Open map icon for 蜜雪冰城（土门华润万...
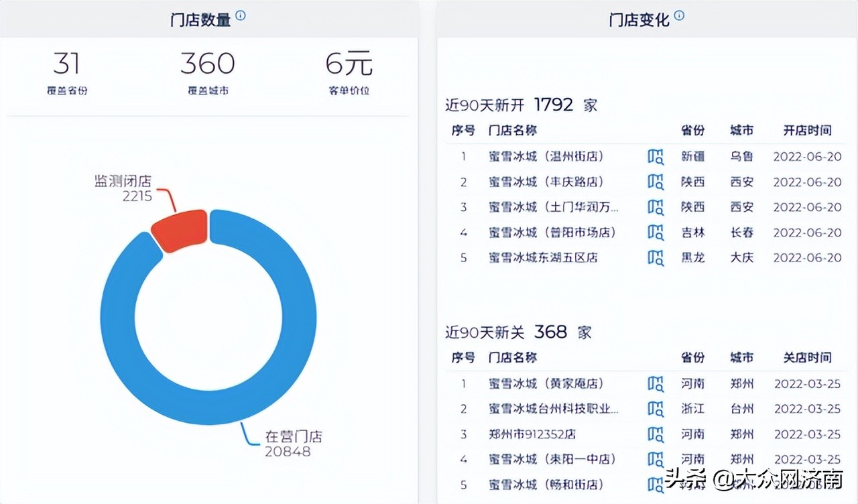 click(656, 207)
